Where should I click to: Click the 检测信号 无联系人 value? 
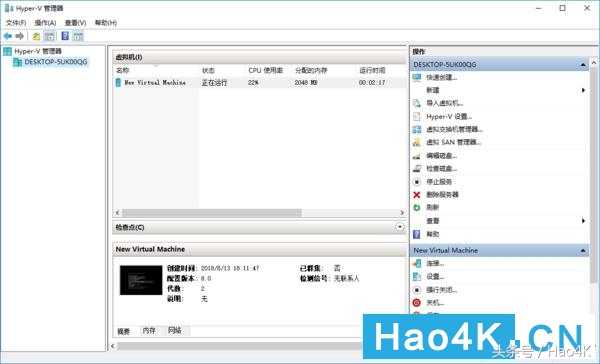click(347, 279)
